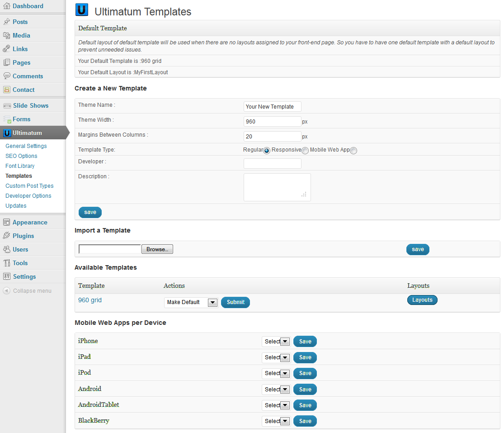Open SEO Options submenu item
Image resolution: width=504 pixels, height=433 pixels.
21,156
